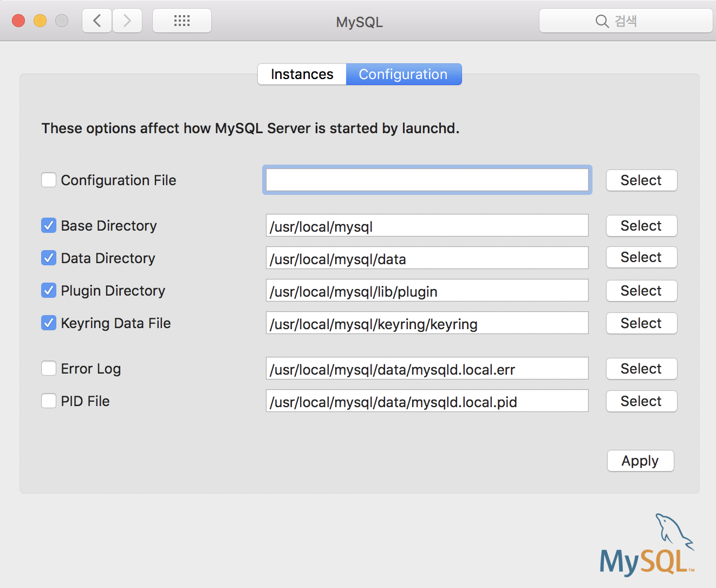Select the Configuration tab

pyautogui.click(x=403, y=74)
